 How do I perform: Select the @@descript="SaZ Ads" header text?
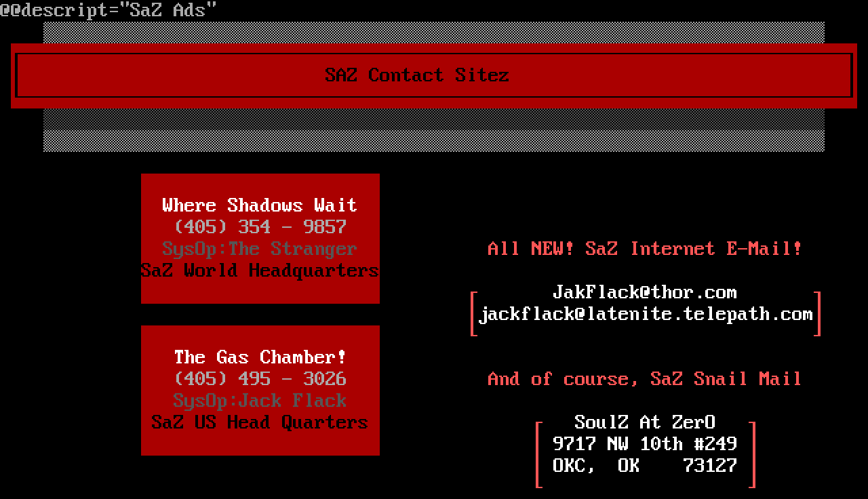108,10
